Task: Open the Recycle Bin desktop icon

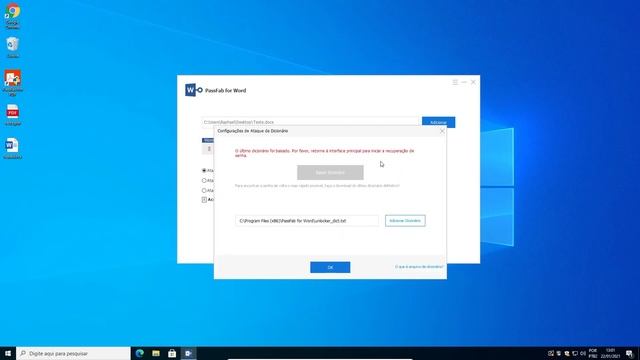Action: tap(13, 47)
